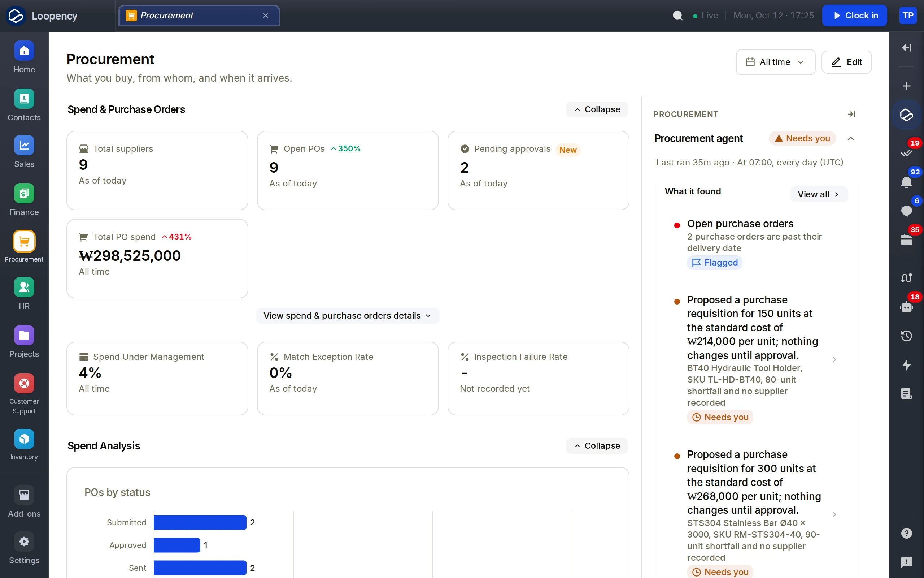Click the Edit dashboard button

point(846,62)
